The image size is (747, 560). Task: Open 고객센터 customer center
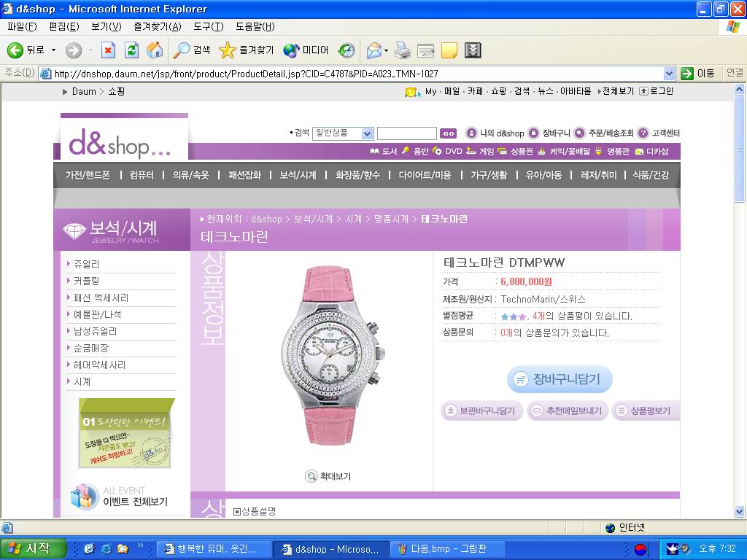659,133
